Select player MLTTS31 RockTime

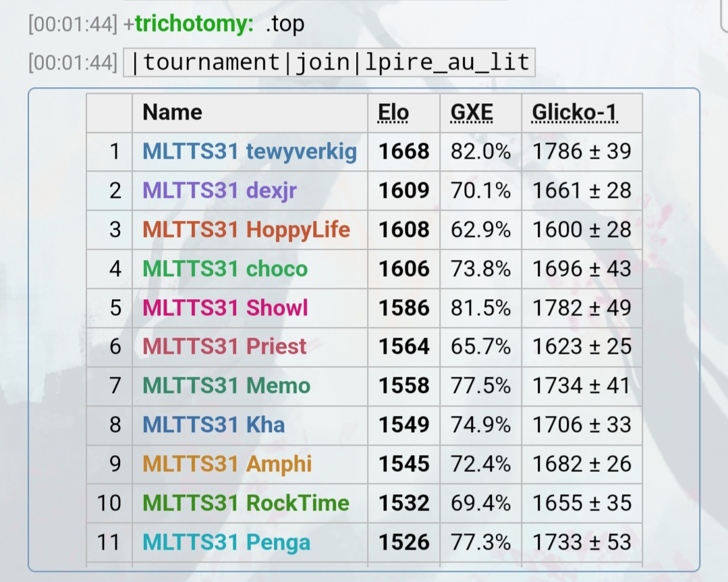(246, 503)
